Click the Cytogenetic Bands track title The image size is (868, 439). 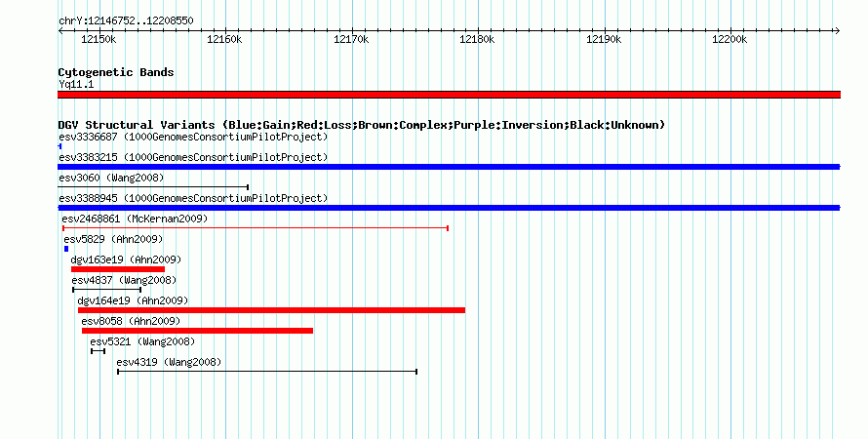click(116, 72)
